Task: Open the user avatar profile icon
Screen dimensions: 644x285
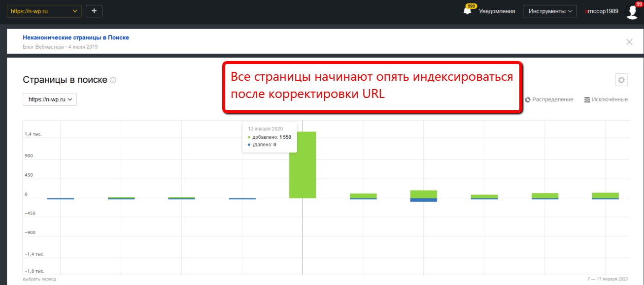Action: coord(632,11)
